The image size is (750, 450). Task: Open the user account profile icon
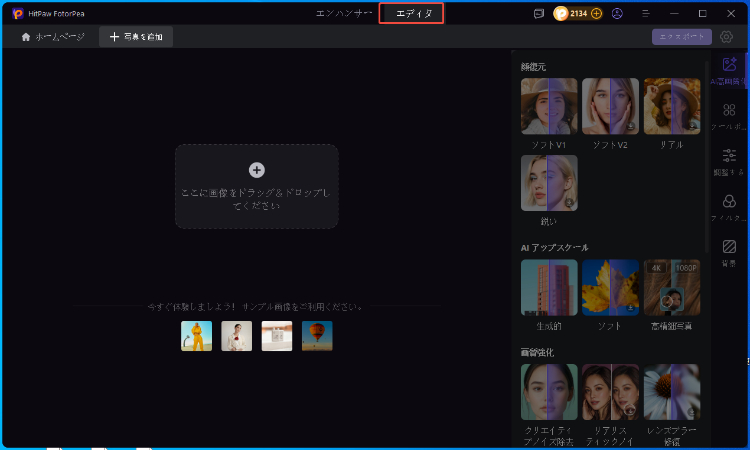pos(617,13)
